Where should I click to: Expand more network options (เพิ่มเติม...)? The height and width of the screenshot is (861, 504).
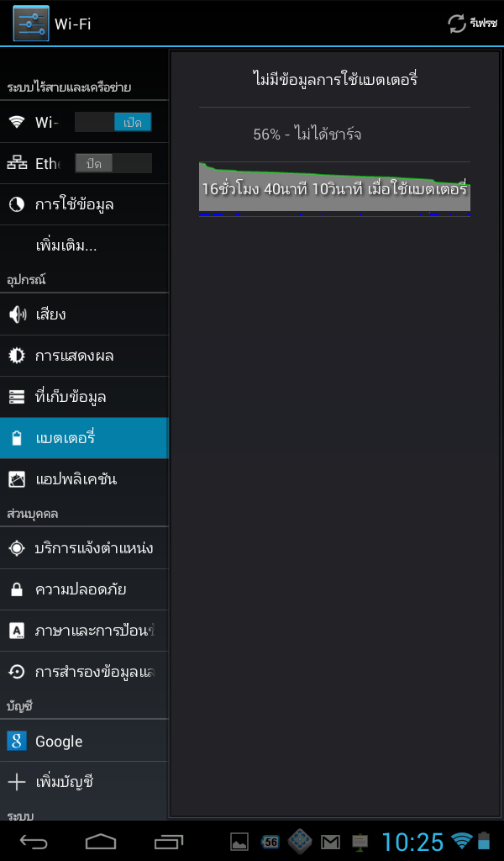tap(84, 246)
